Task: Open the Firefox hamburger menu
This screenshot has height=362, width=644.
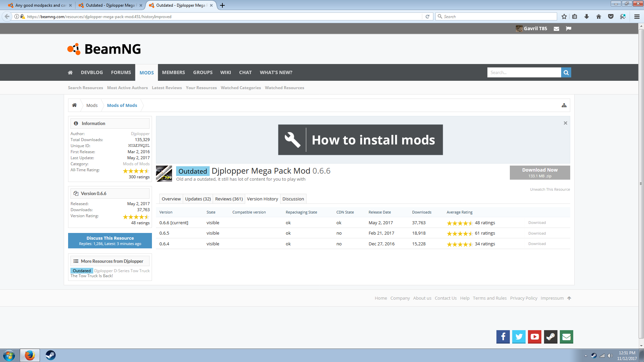Action: pos(637,16)
